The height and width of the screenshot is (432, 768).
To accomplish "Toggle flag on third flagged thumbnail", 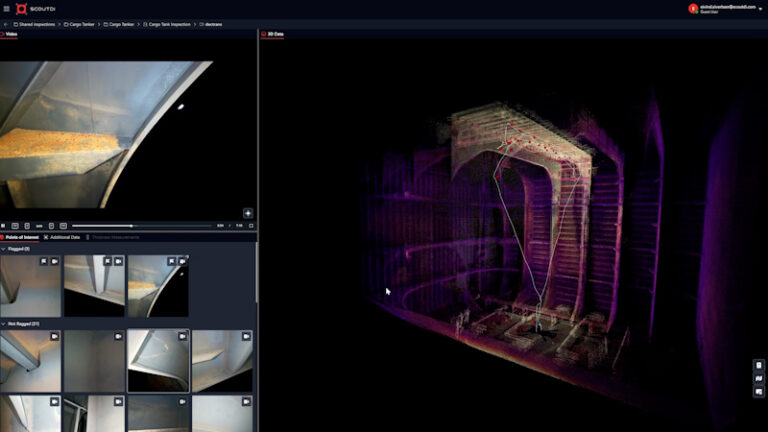I will (171, 262).
